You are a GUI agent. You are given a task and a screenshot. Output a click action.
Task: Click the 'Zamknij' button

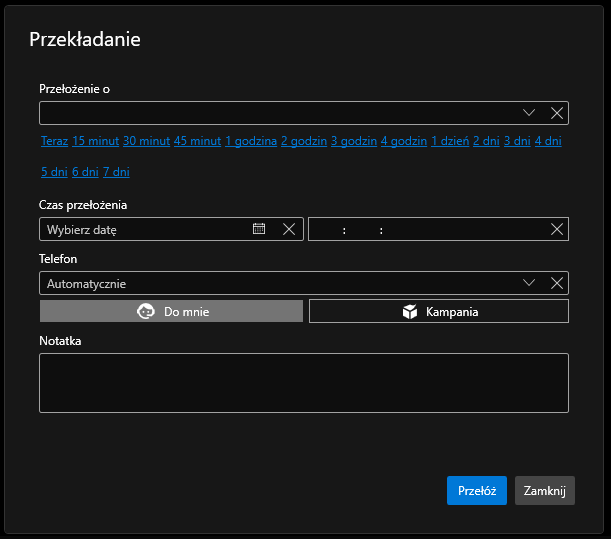[x=544, y=490]
